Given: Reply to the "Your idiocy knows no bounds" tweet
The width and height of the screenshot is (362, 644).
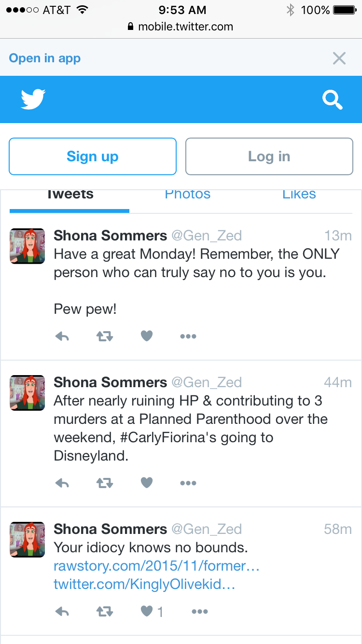Looking at the screenshot, I should [x=62, y=612].
